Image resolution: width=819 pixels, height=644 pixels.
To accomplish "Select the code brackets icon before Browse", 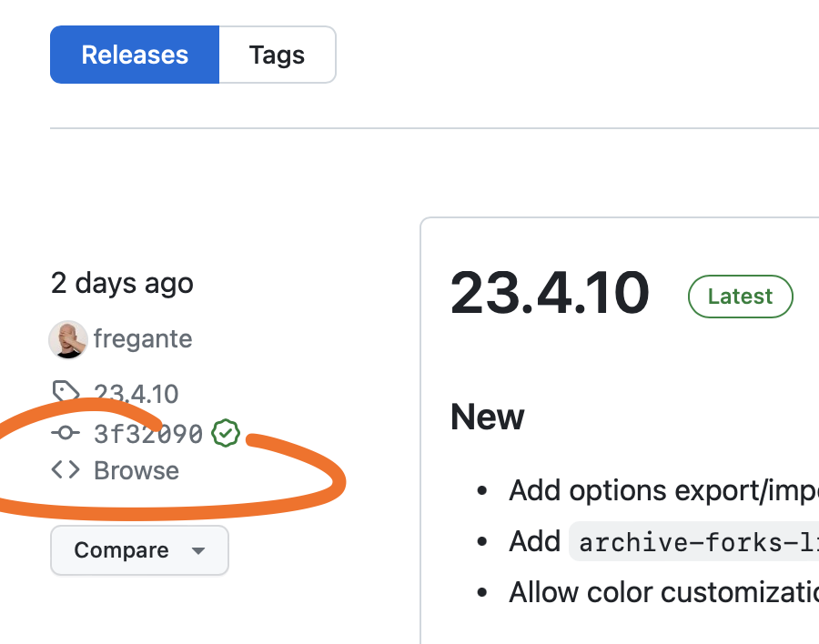I will tap(65, 470).
